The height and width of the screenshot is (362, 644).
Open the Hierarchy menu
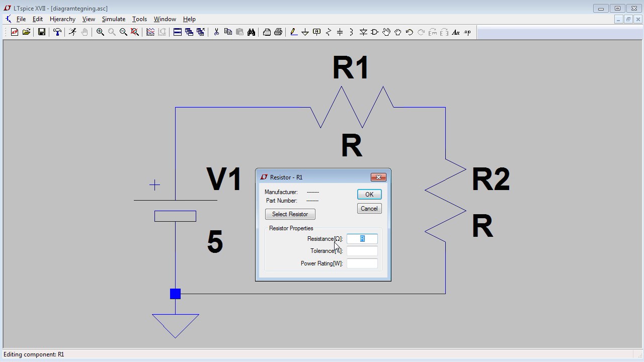[62, 19]
